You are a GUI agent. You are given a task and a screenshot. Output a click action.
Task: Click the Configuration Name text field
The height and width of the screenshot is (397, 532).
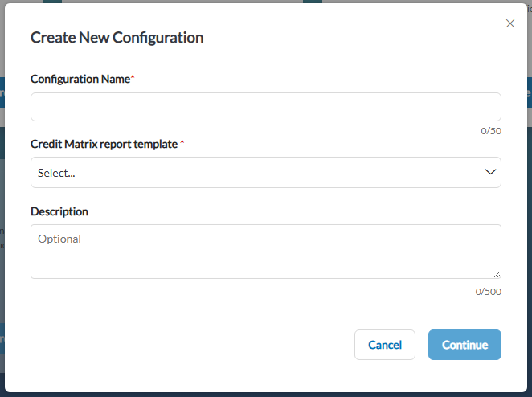pyautogui.click(x=266, y=107)
